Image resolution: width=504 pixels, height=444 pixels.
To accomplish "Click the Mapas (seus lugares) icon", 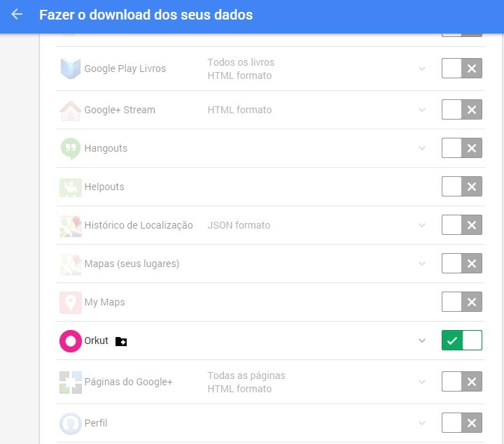I will coord(71,264).
